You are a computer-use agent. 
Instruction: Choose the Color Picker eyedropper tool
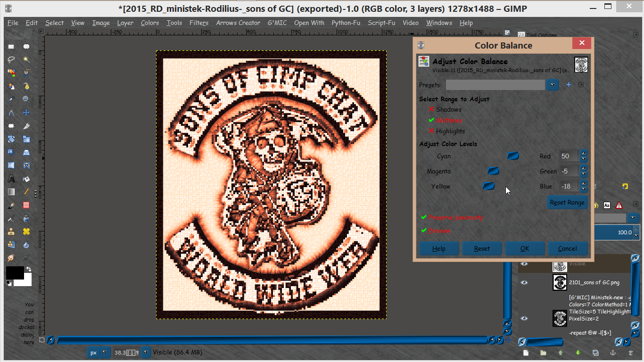click(x=11, y=99)
